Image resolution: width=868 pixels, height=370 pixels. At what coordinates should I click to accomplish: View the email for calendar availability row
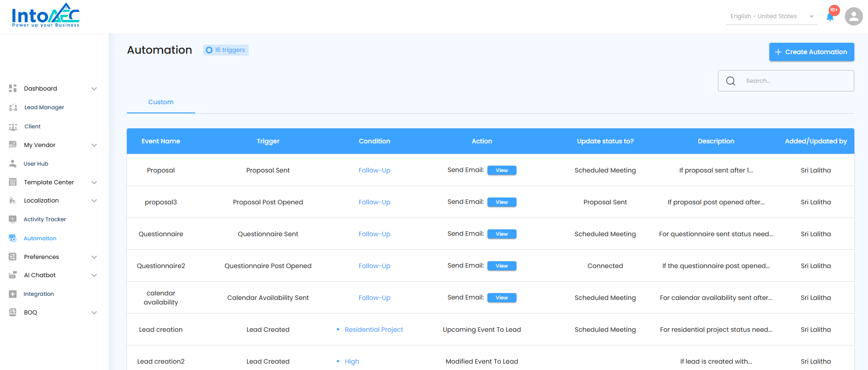502,298
